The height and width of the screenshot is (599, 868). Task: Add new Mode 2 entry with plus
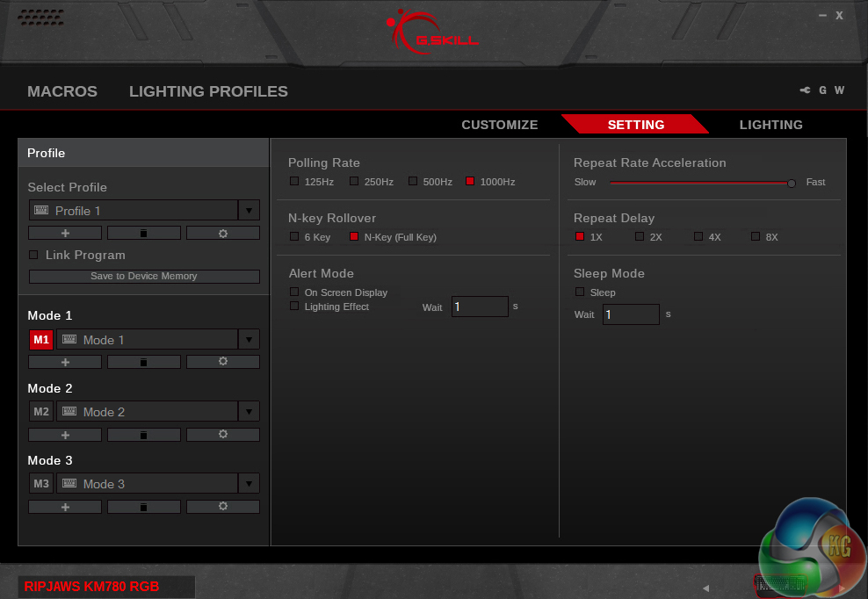65,435
